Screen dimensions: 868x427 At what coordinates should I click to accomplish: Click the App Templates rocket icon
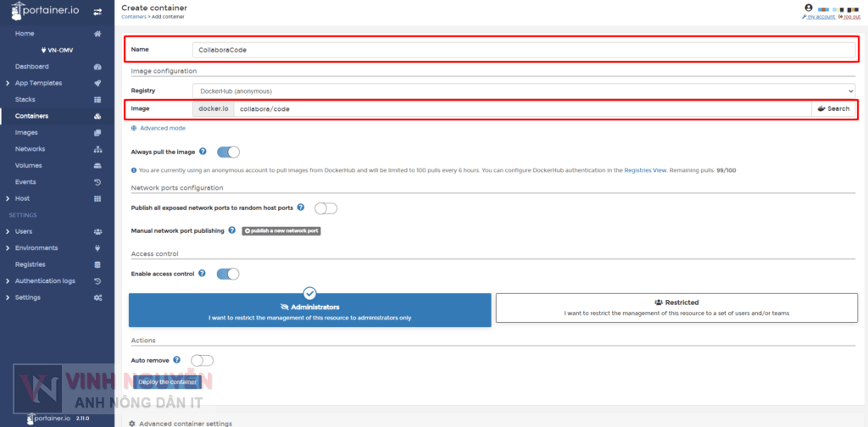pos(97,83)
